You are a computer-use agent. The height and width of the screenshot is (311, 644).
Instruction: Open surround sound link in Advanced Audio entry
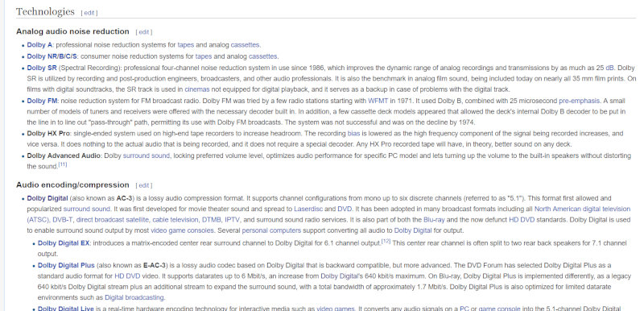click(x=147, y=155)
